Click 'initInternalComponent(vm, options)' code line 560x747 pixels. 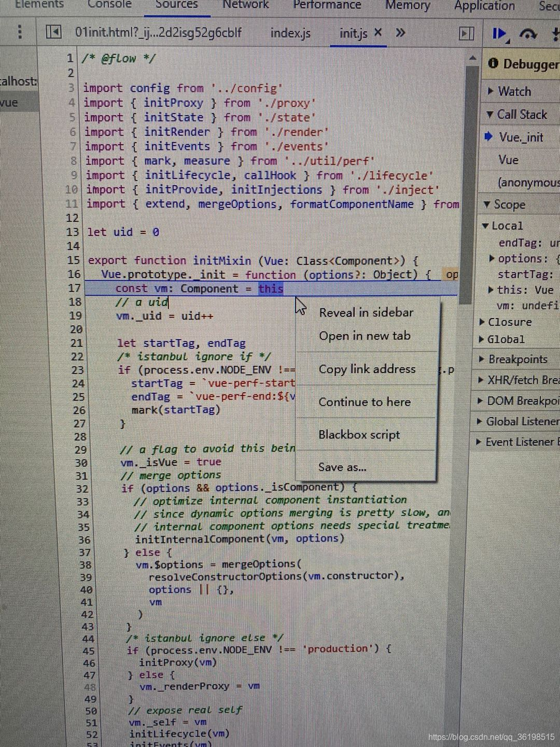coord(240,538)
